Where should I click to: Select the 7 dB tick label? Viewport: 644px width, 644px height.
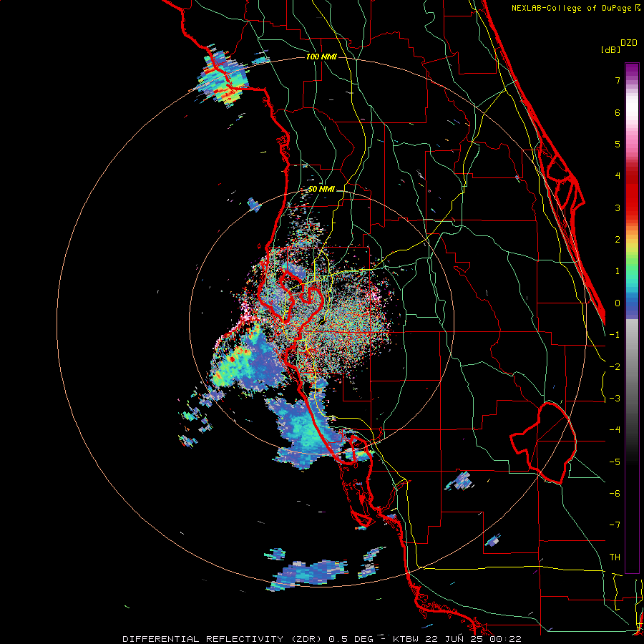[x=618, y=80]
